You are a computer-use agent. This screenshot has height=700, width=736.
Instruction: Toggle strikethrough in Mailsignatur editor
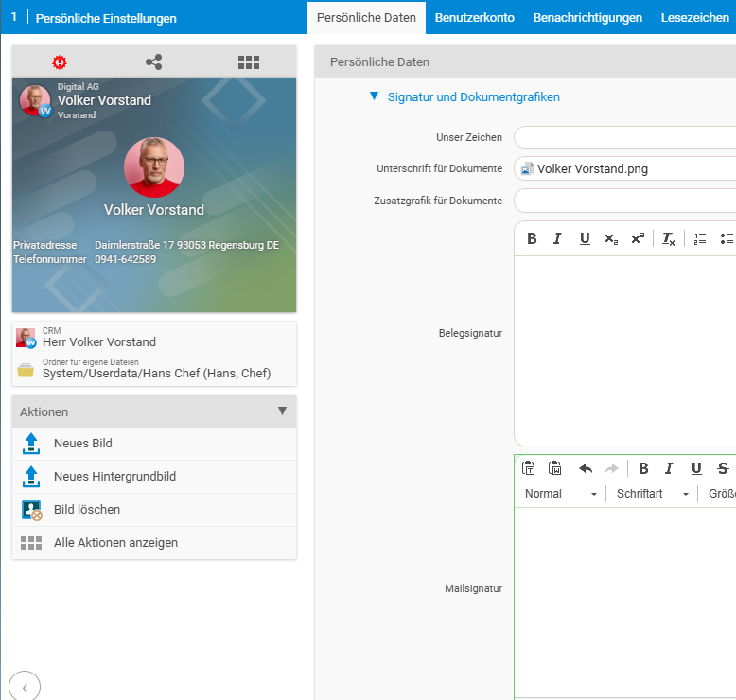[x=723, y=468]
